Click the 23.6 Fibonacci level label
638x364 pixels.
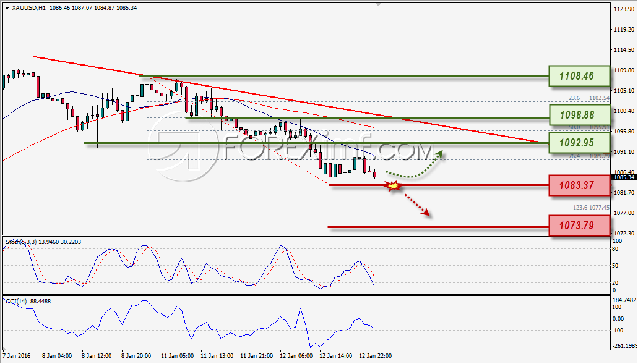pos(574,98)
